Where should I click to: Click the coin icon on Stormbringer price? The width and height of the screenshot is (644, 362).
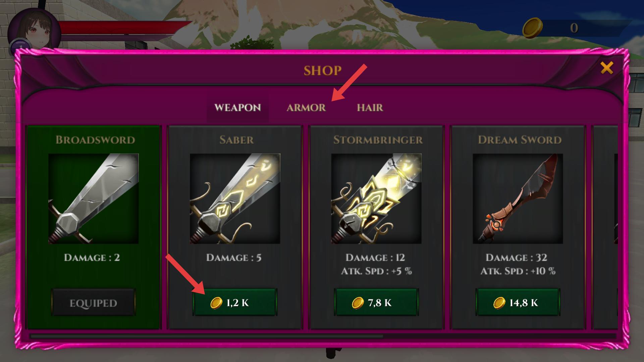(358, 303)
